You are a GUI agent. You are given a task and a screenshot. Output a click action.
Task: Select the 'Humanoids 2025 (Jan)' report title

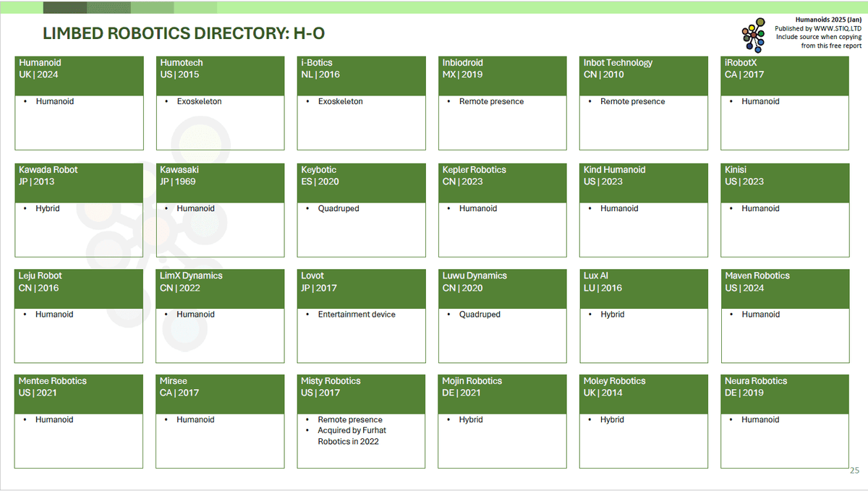coord(827,20)
